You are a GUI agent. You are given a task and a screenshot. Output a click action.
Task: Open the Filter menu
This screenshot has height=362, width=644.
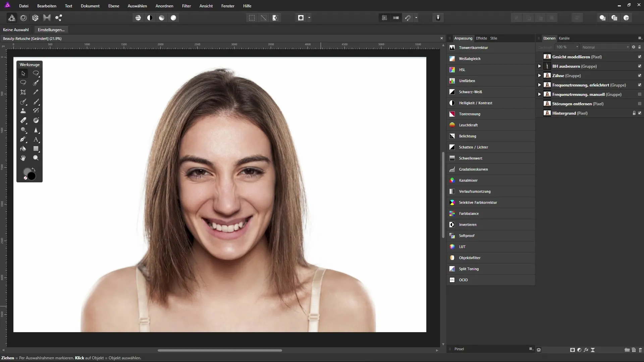[186, 6]
